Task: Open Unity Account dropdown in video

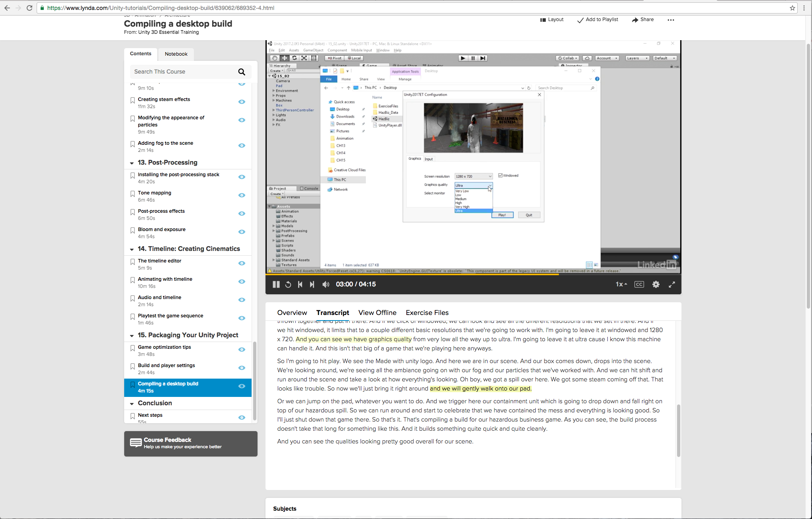Action: click(607, 58)
